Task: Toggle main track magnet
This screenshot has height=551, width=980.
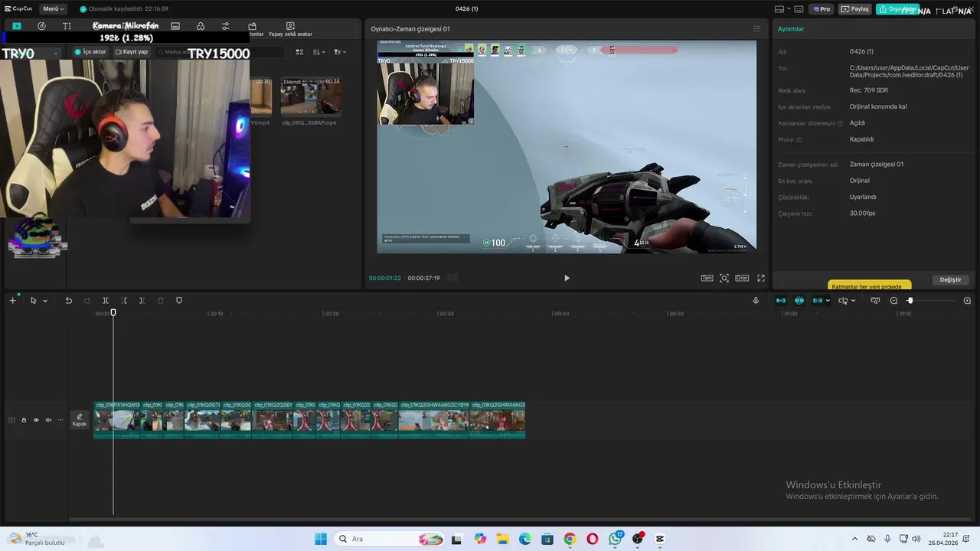Action: (x=781, y=301)
